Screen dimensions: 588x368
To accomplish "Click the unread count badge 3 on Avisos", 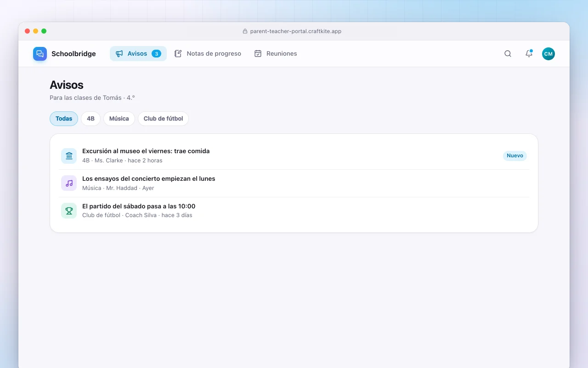I will pos(156,54).
